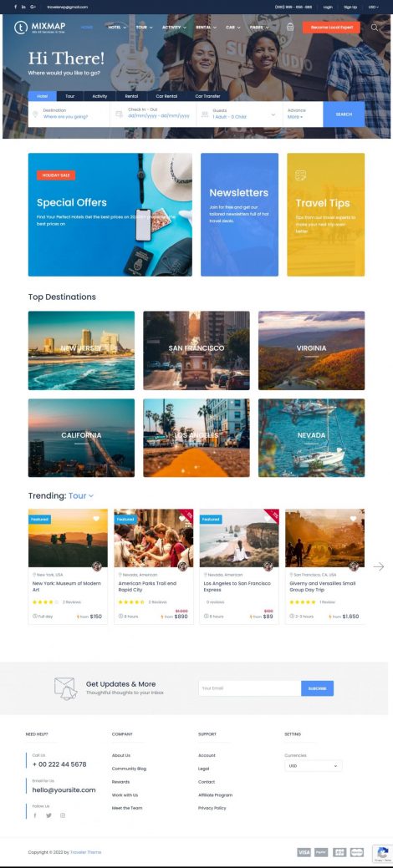This screenshot has width=393, height=868.
Task: Open the Trending Tour dropdown
Action: coord(81,495)
